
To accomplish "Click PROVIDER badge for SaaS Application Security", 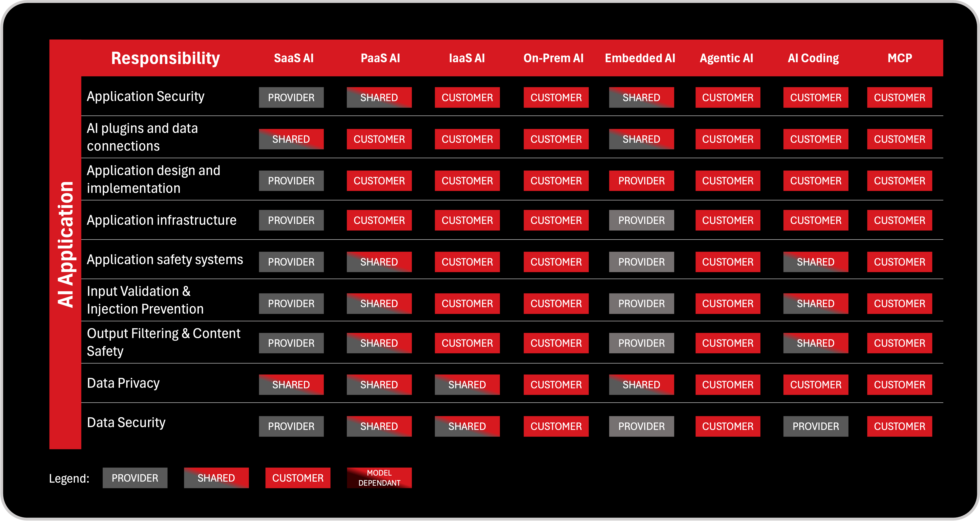I will 291,97.
